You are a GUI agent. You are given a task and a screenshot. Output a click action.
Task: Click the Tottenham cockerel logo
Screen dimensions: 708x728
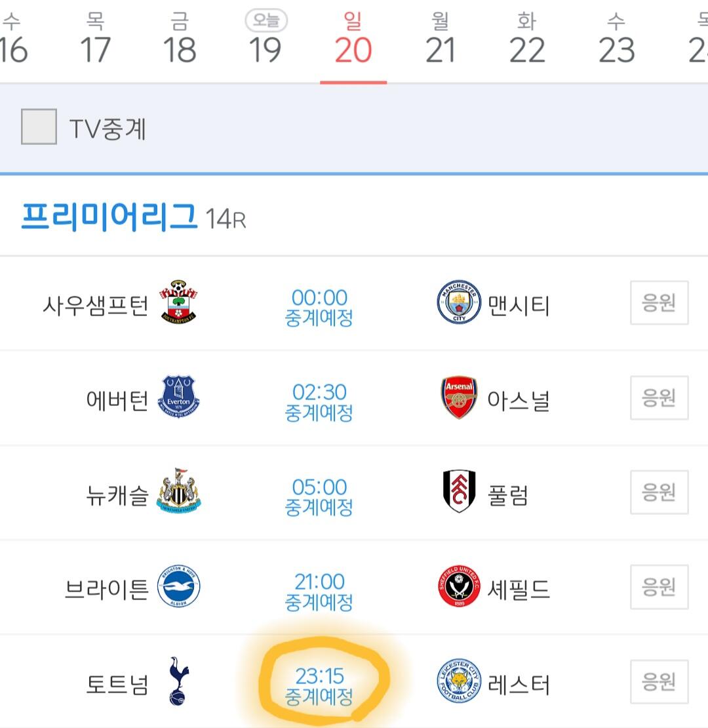click(178, 681)
